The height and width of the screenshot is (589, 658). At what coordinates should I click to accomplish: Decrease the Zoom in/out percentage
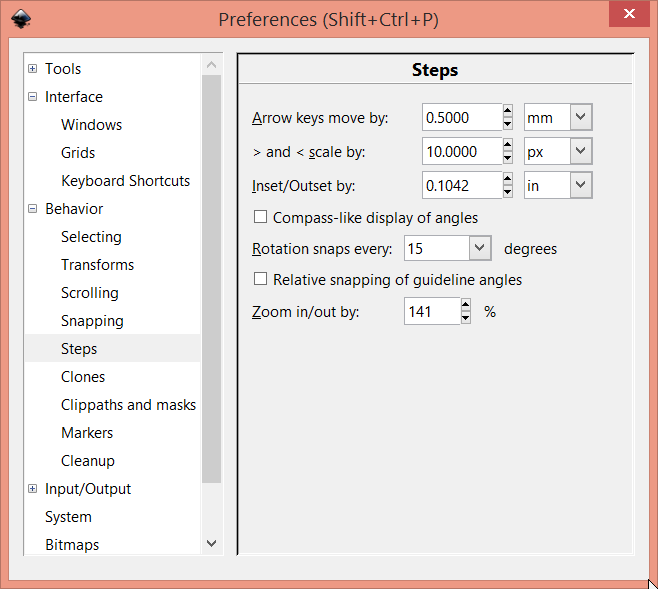(x=465, y=318)
